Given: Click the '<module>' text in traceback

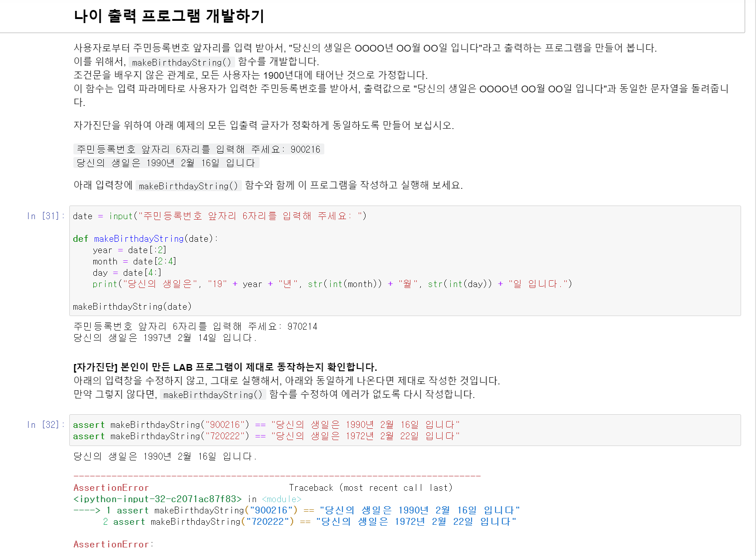Looking at the screenshot, I should tap(282, 499).
